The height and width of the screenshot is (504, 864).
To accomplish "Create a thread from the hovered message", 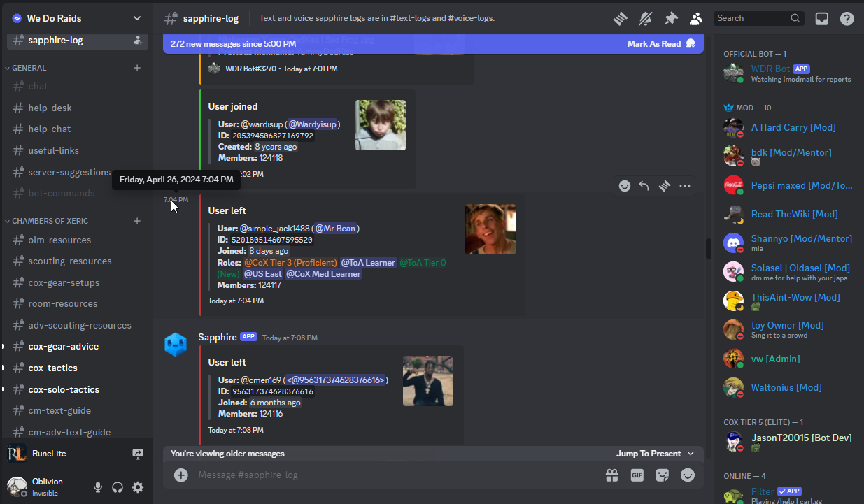I will pos(665,186).
